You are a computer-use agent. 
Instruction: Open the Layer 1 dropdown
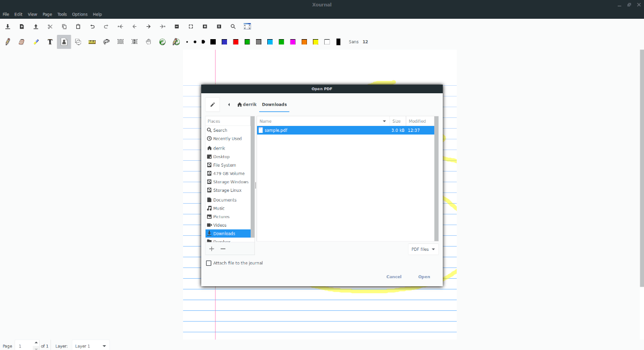coord(90,346)
